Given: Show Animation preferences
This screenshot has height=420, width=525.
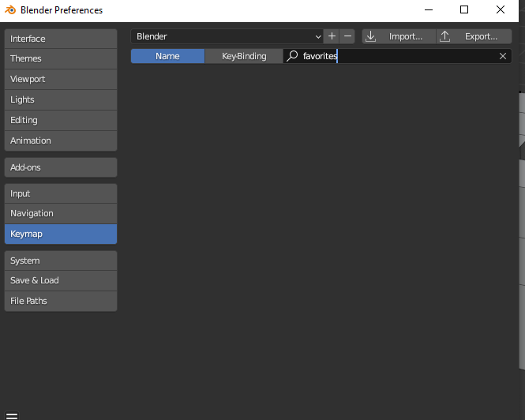Looking at the screenshot, I should click(61, 141).
